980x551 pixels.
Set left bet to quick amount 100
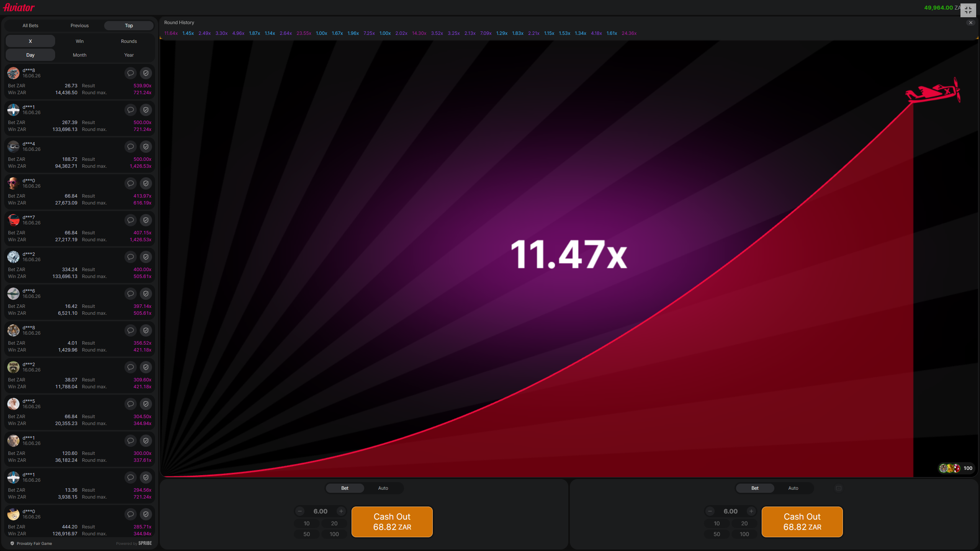(334, 534)
